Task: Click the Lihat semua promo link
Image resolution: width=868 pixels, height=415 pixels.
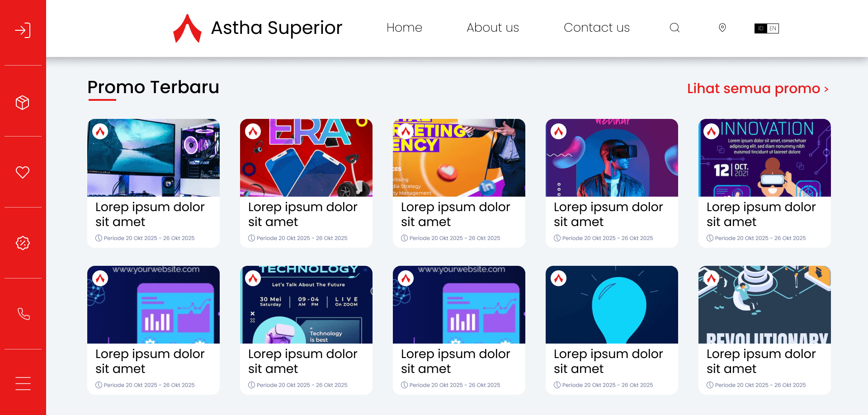Action: click(x=758, y=89)
